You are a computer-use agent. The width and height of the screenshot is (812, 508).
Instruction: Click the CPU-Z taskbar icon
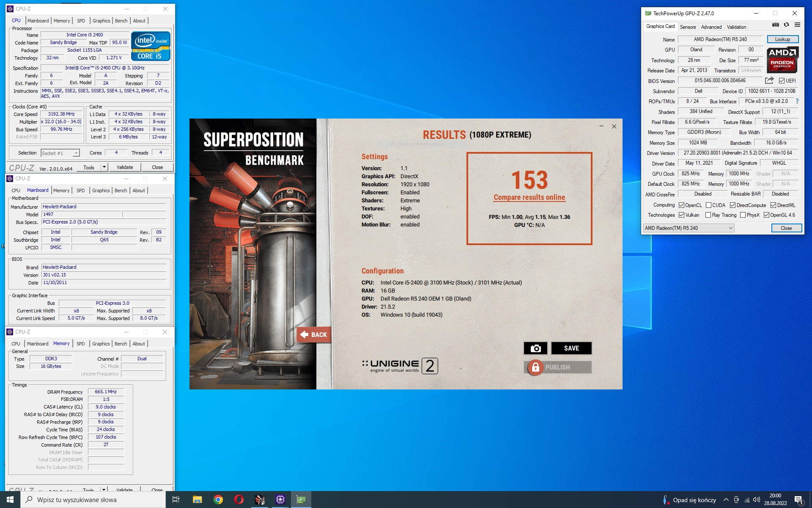tap(280, 500)
